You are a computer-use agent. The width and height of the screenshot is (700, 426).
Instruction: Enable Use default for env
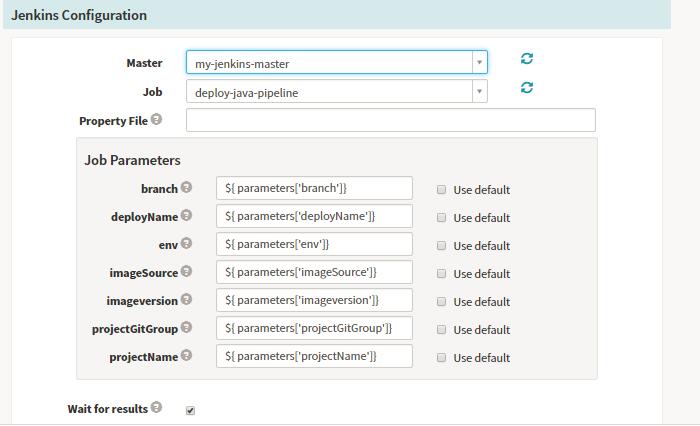(x=441, y=246)
